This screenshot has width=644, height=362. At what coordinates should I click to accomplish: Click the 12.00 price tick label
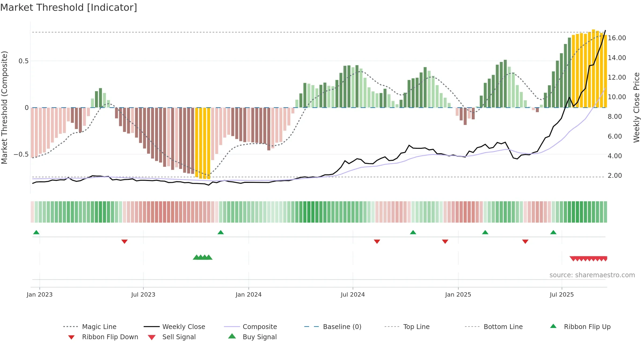tap(617, 77)
